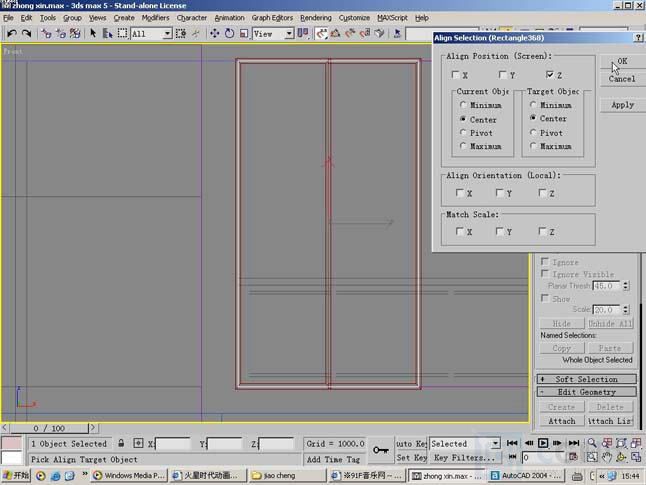Click the 0 / 100 time slider
646x485 pixels.
(49, 428)
